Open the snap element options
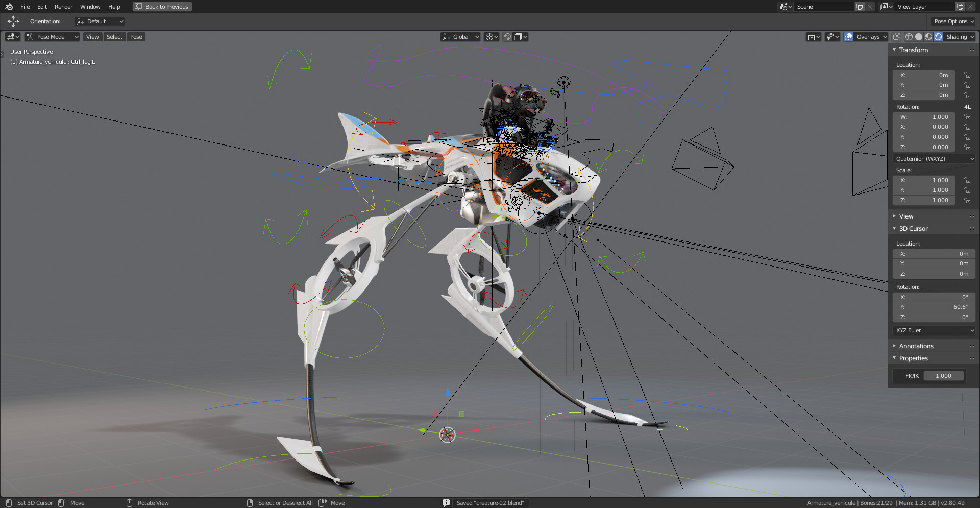 pos(521,37)
